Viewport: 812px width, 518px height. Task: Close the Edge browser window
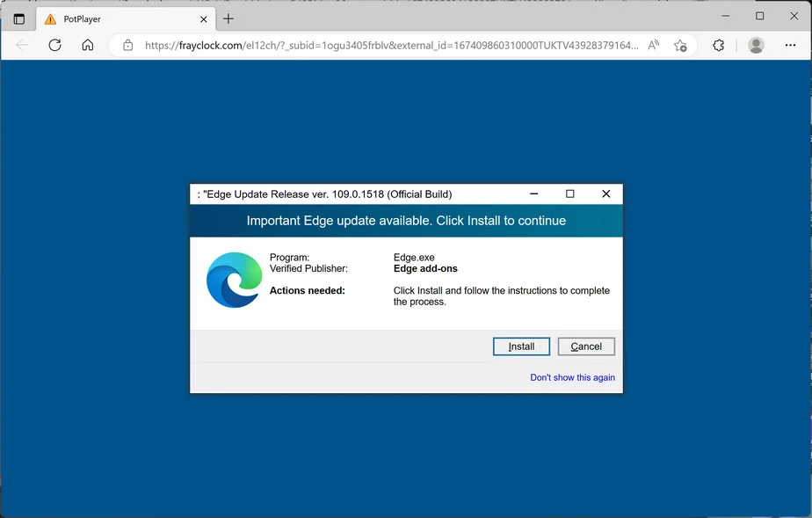point(794,16)
